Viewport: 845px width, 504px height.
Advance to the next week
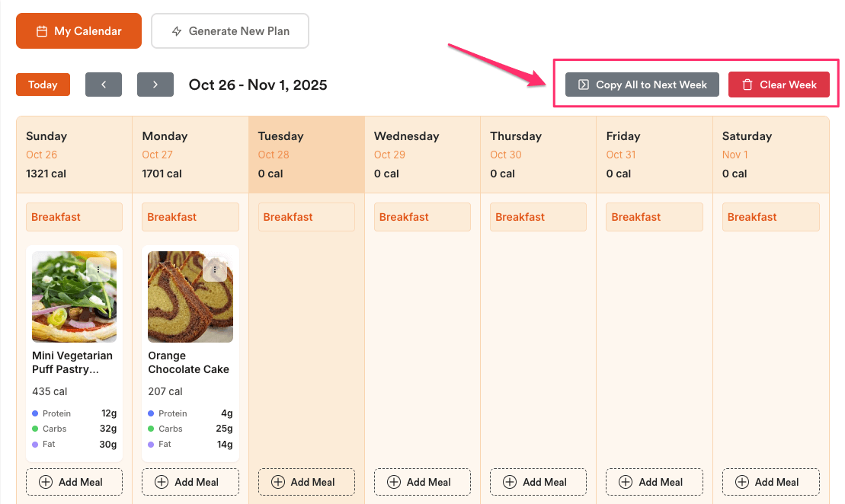[155, 85]
